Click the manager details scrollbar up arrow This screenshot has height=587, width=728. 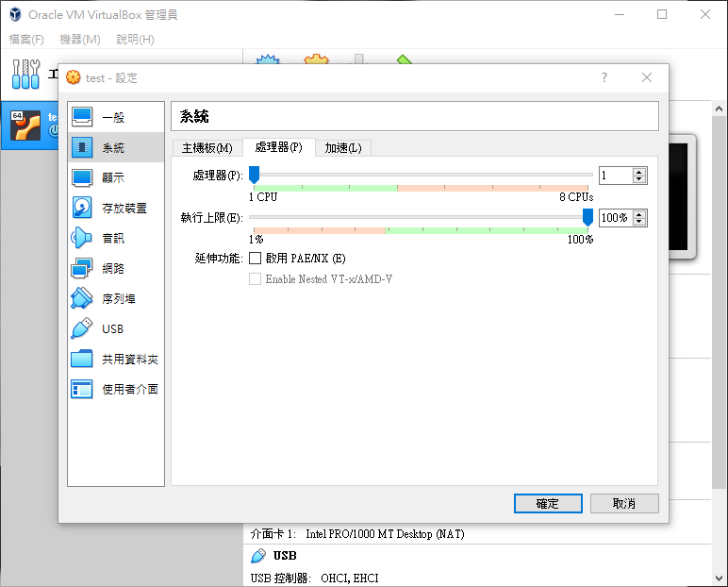[719, 109]
